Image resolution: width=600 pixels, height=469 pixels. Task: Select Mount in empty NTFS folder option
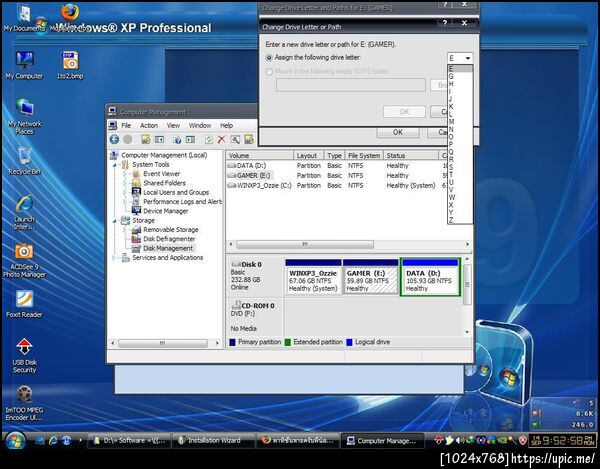click(x=269, y=72)
